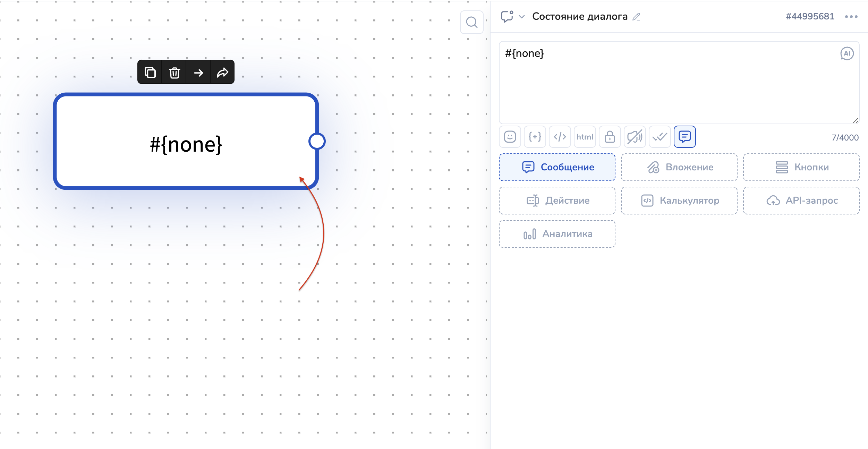Click the share forward arrow icon
The image size is (868, 449).
coord(222,73)
